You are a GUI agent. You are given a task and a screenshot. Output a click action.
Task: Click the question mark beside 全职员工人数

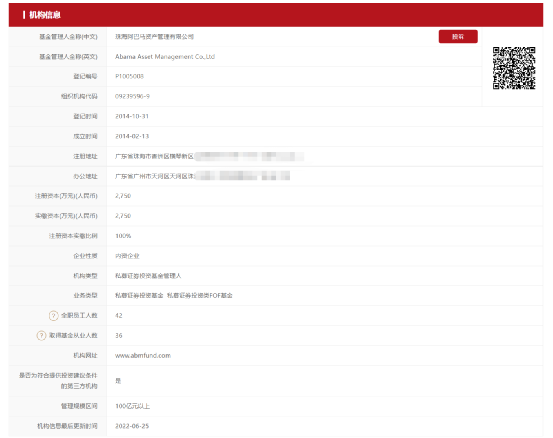click(x=53, y=315)
